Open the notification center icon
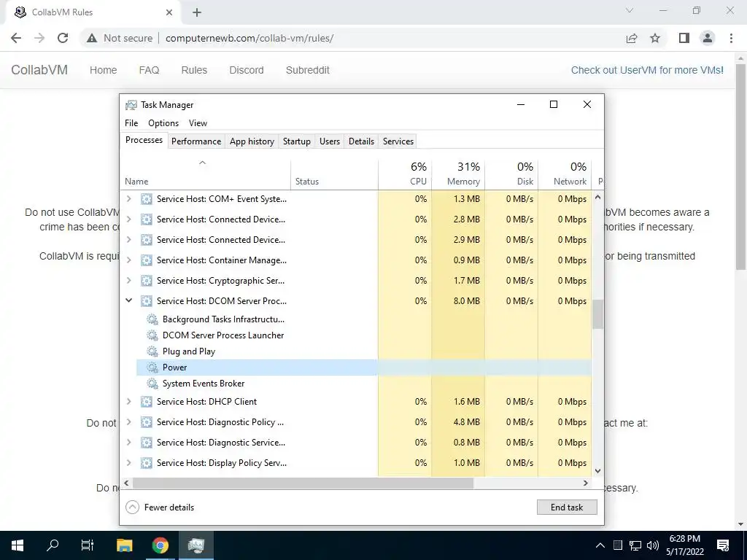This screenshot has width=747, height=560. click(723, 545)
